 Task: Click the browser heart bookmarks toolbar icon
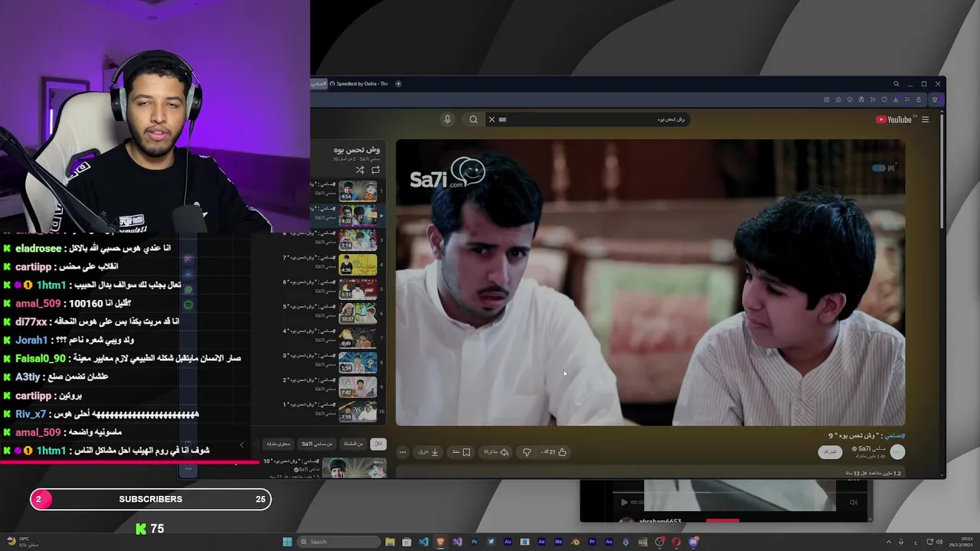(884, 99)
